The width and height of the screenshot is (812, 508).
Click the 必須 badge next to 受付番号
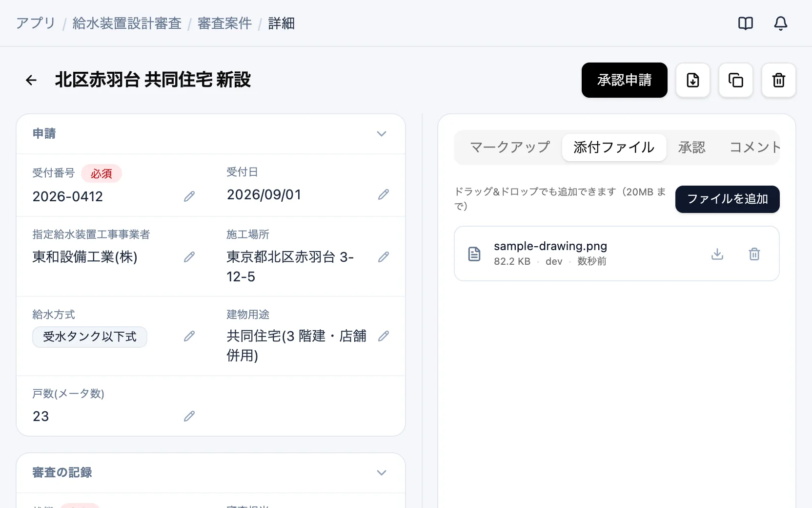101,173
